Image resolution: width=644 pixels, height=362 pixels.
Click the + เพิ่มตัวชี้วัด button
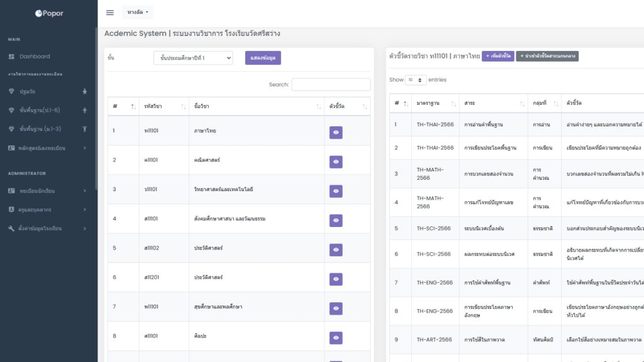point(497,57)
